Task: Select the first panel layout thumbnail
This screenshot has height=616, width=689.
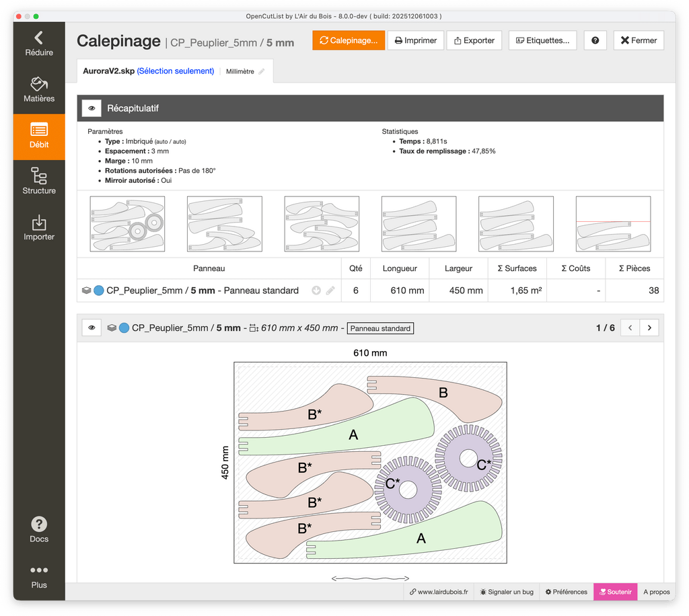Action: 128,224
